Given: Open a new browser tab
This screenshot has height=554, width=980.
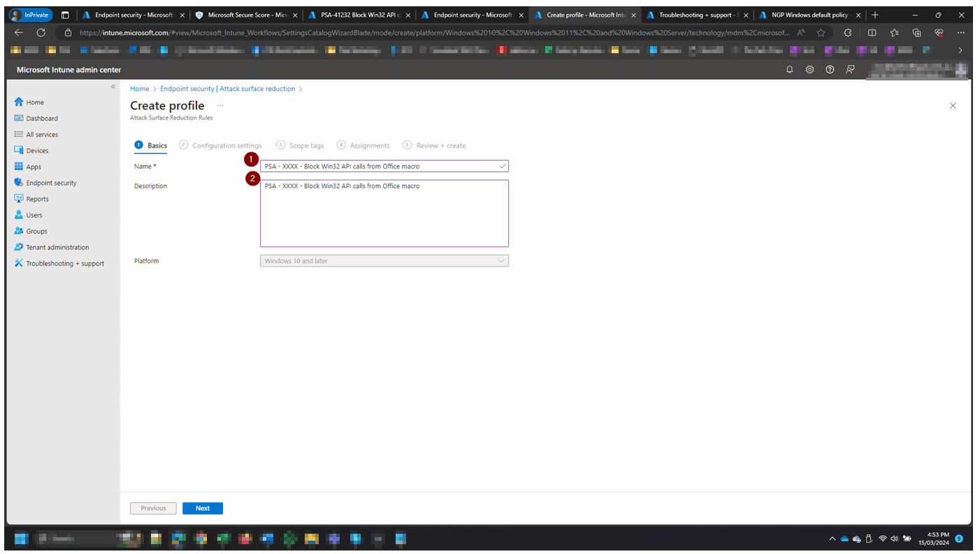Looking at the screenshot, I should 875,15.
